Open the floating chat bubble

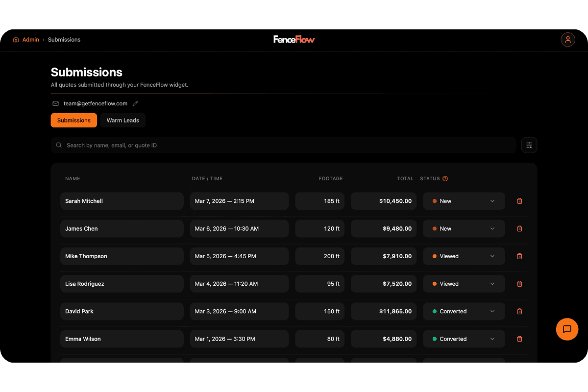coord(567,329)
